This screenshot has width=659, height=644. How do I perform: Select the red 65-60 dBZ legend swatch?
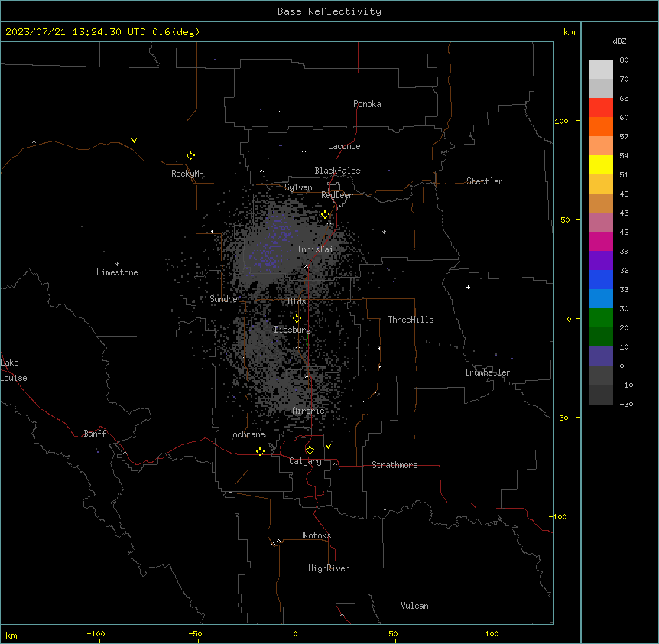tap(601, 107)
